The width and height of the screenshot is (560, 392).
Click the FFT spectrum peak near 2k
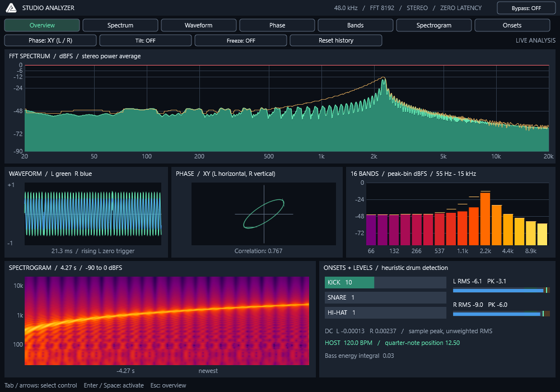pos(384,80)
